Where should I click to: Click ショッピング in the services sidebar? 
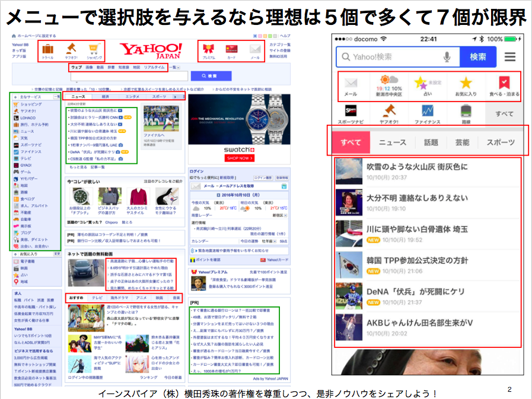click(31, 104)
